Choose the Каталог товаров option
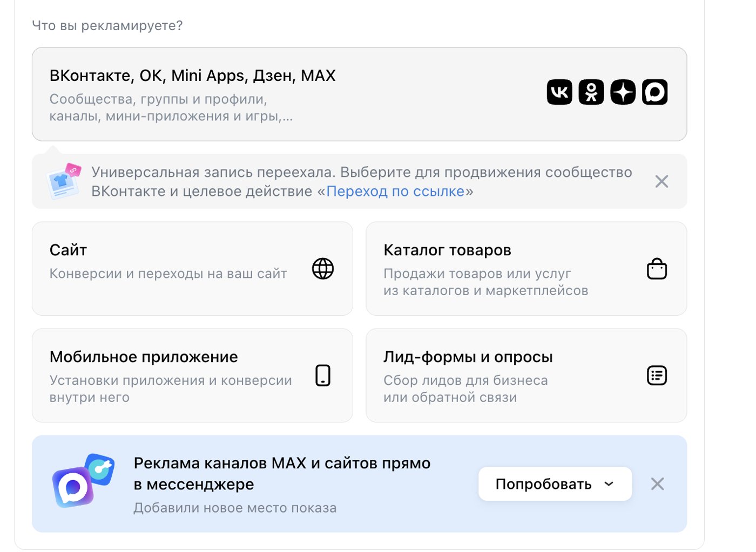 [526, 268]
